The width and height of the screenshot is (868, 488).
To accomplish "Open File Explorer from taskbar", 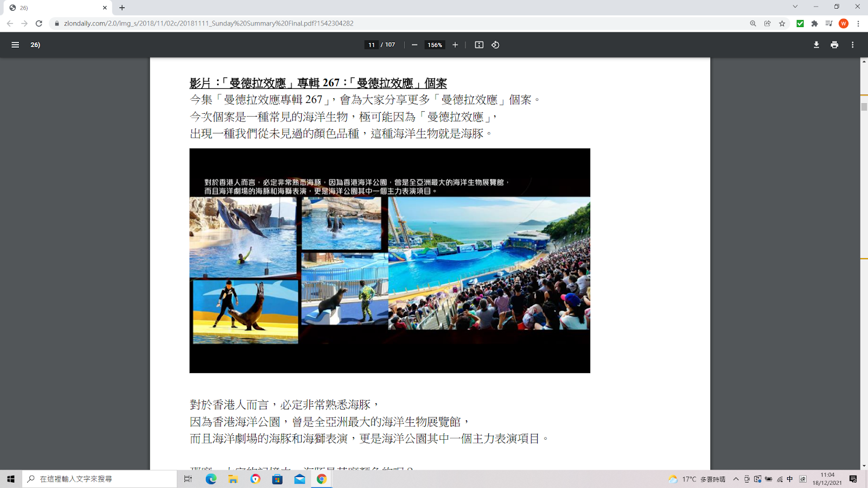I will [x=233, y=479].
